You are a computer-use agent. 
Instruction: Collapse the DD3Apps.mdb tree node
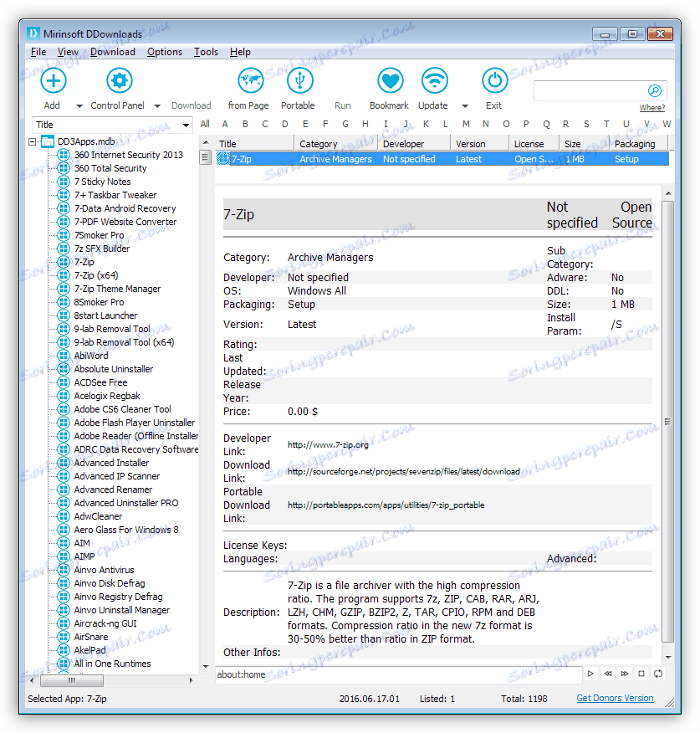point(33,141)
